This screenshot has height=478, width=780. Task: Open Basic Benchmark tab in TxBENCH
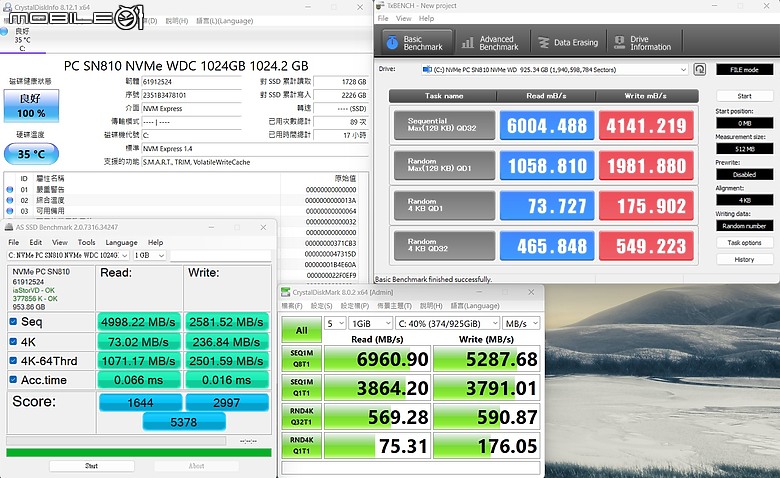coord(418,43)
